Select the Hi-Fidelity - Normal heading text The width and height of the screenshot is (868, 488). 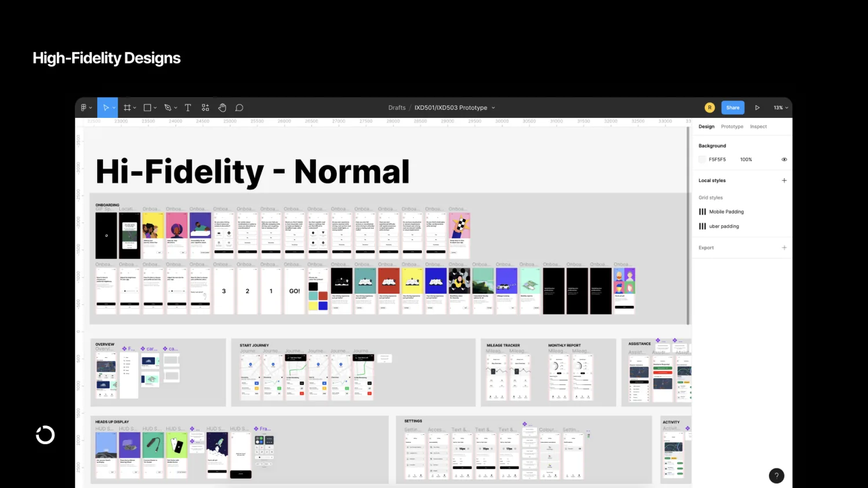coord(252,172)
